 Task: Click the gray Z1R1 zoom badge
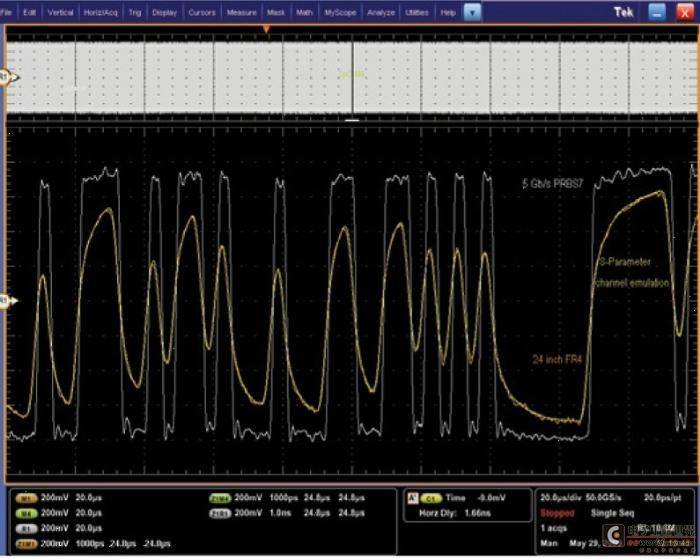pos(220,513)
